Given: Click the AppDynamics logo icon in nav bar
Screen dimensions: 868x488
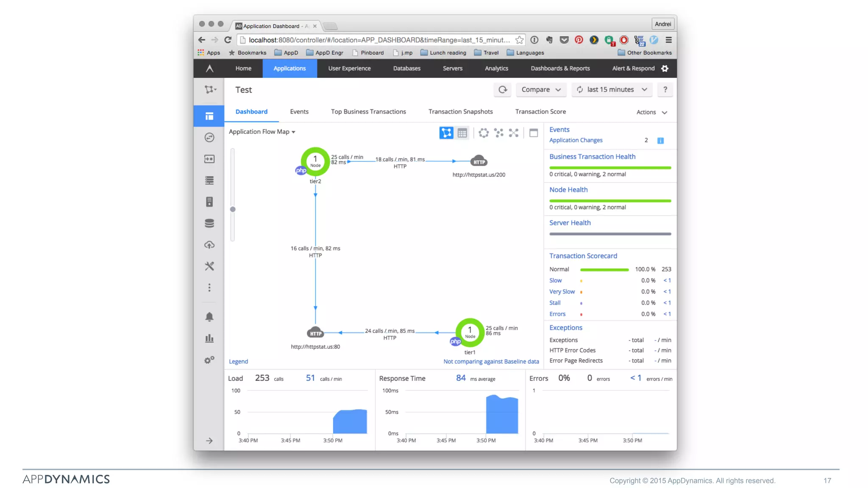Looking at the screenshot, I should point(209,68).
